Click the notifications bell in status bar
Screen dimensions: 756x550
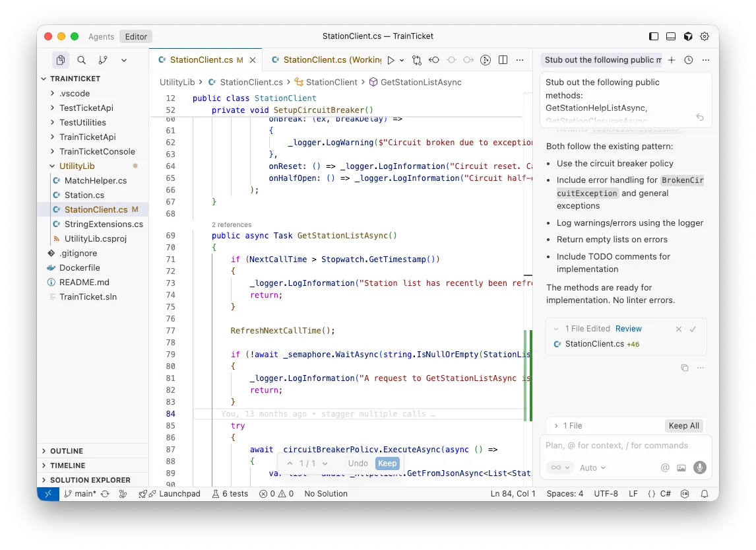705,494
